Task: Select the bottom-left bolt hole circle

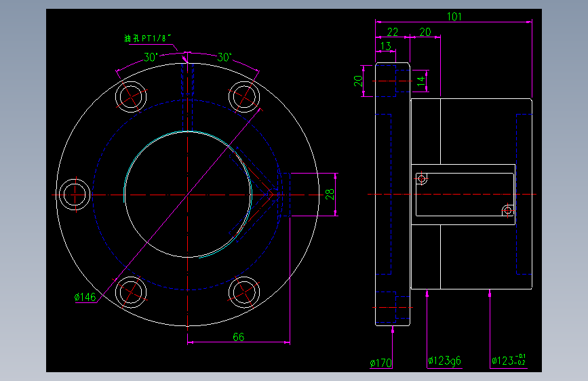Action: pos(131,292)
